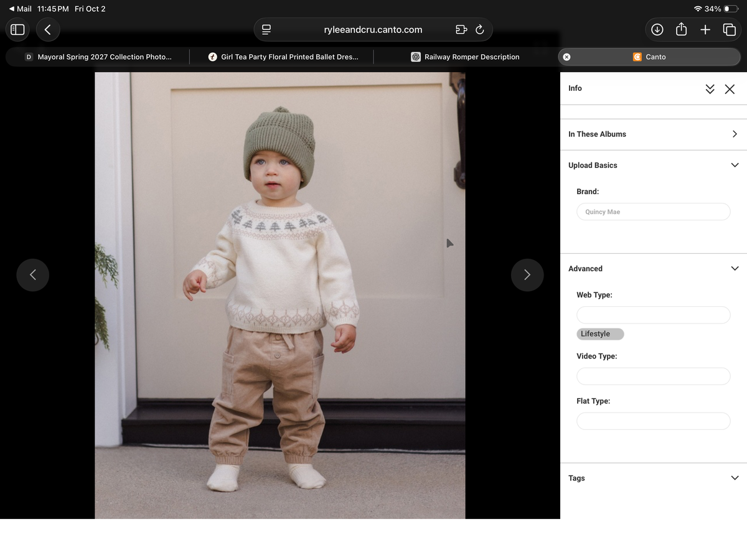
Task: Toggle the Safari sidebar icon
Action: tap(17, 29)
